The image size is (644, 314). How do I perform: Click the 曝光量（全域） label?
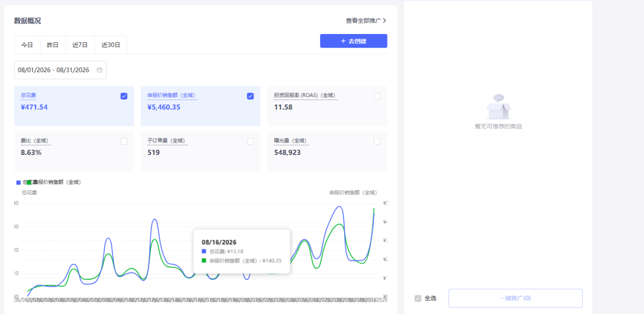coord(292,141)
